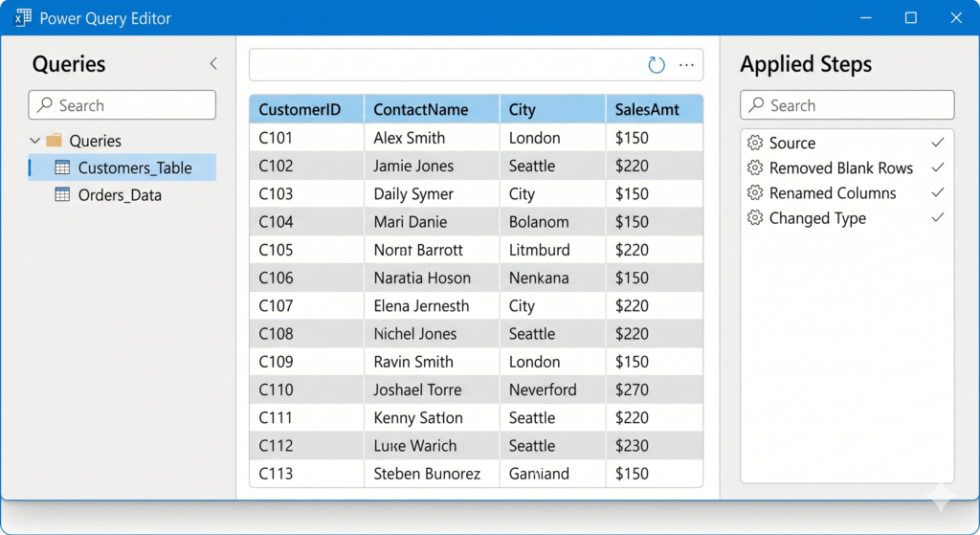
Task: Click the refresh icon in formula bar
Action: pos(657,65)
